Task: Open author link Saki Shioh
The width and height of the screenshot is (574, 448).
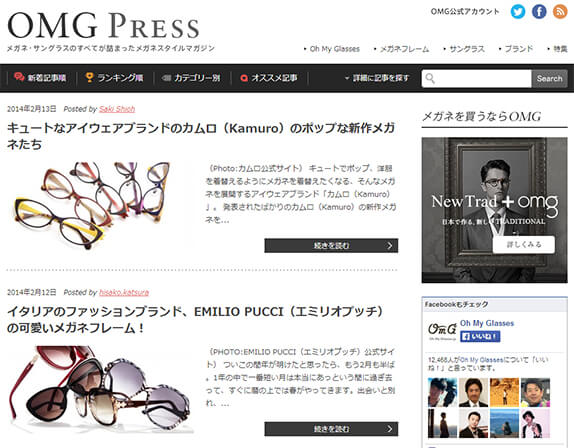Action: 117,109
